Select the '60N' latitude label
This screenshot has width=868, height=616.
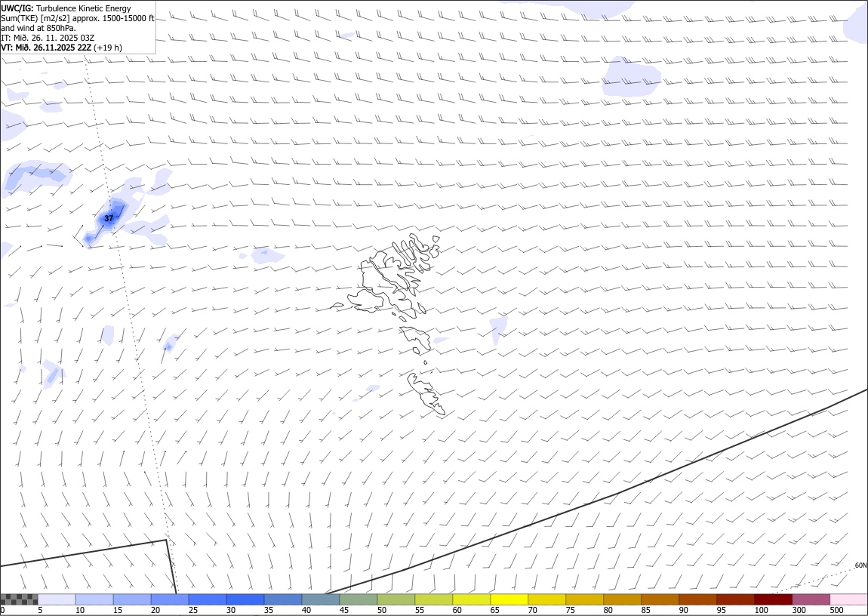pyautogui.click(x=860, y=565)
